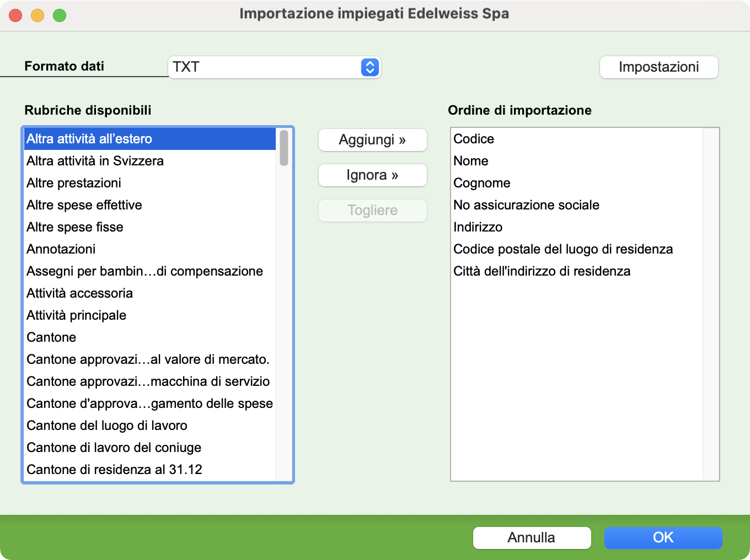Select 'Nome' in the import order list
The height and width of the screenshot is (560, 750).
click(x=577, y=161)
